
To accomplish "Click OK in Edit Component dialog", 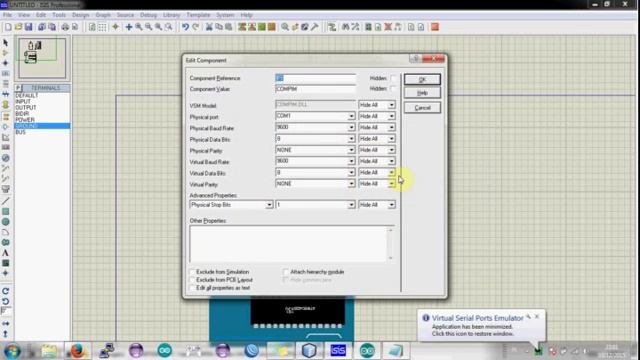I will [x=422, y=80].
